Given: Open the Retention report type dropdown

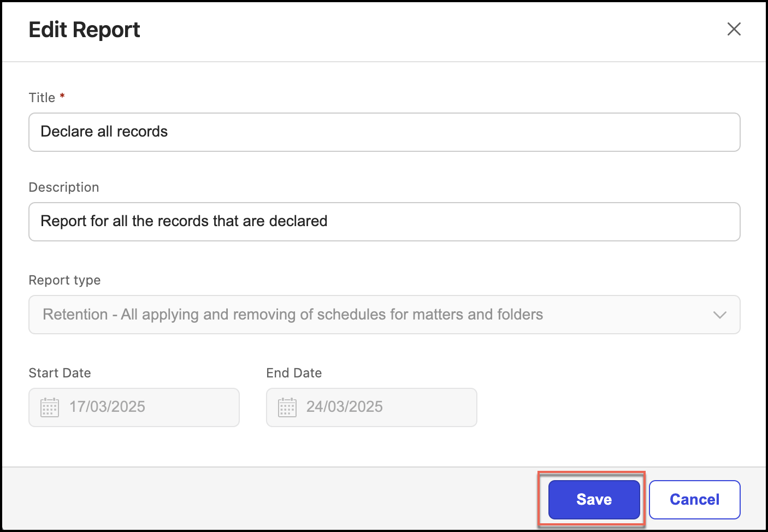Looking at the screenshot, I should (383, 315).
